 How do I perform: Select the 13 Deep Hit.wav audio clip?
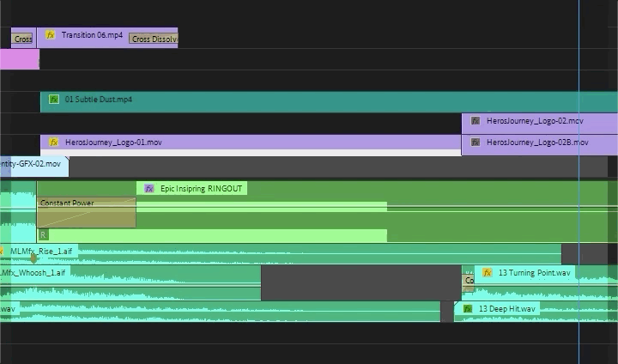(x=536, y=312)
